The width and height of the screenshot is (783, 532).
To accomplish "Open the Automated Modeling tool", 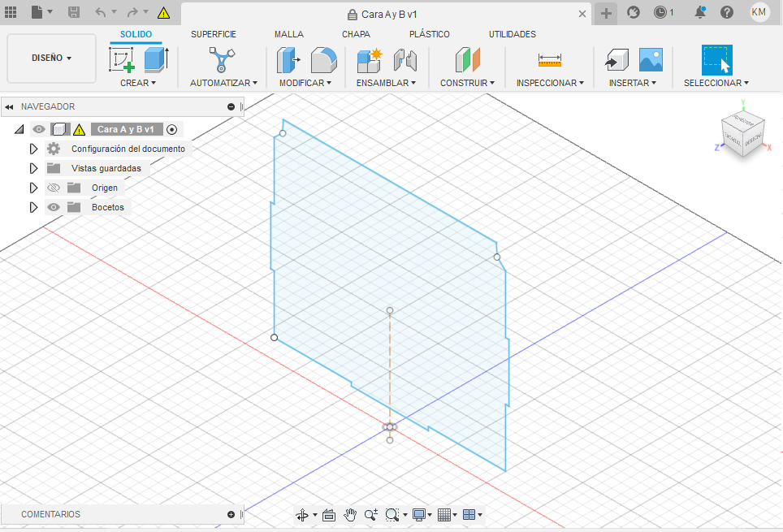I will tap(223, 60).
